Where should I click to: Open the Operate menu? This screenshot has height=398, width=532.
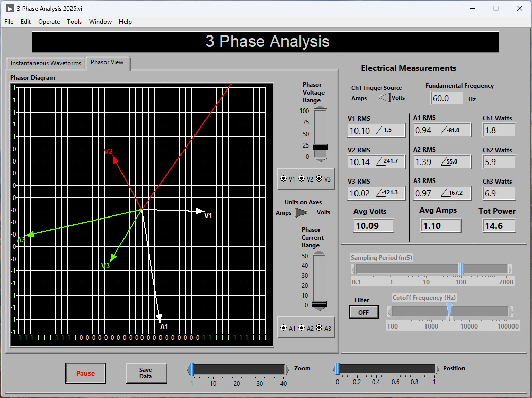tap(49, 22)
